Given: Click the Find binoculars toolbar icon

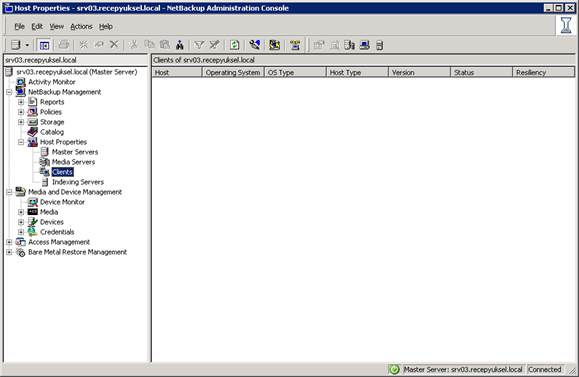Looking at the screenshot, I should tap(180, 45).
